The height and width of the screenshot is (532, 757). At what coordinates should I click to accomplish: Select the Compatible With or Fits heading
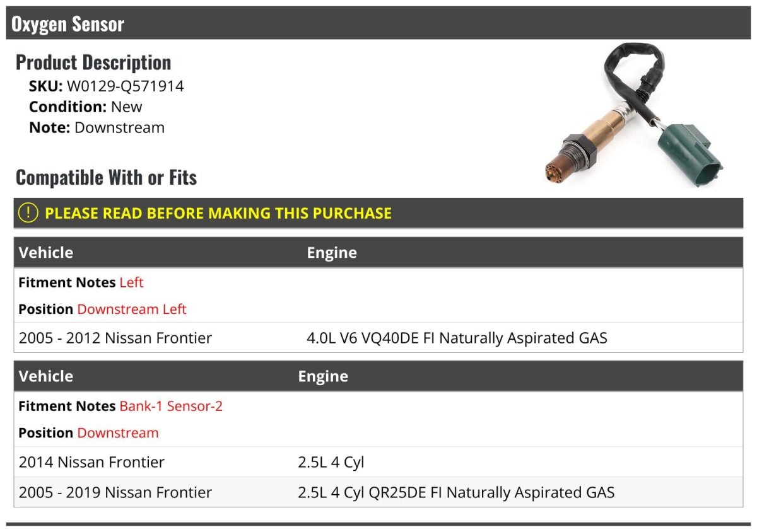pyautogui.click(x=106, y=178)
